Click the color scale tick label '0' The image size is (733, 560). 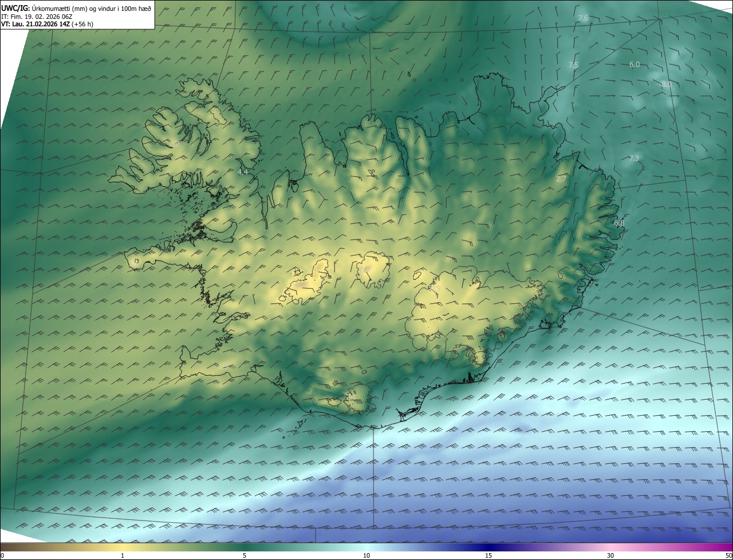[2, 555]
